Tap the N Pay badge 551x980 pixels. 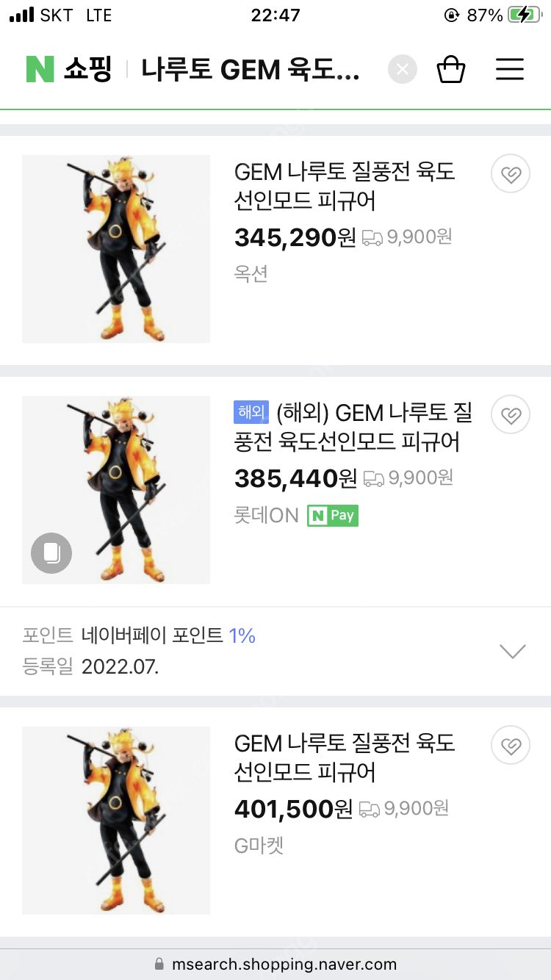(x=333, y=516)
